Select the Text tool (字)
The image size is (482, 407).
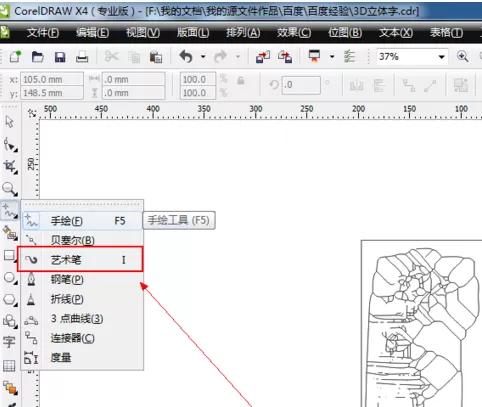9,342
